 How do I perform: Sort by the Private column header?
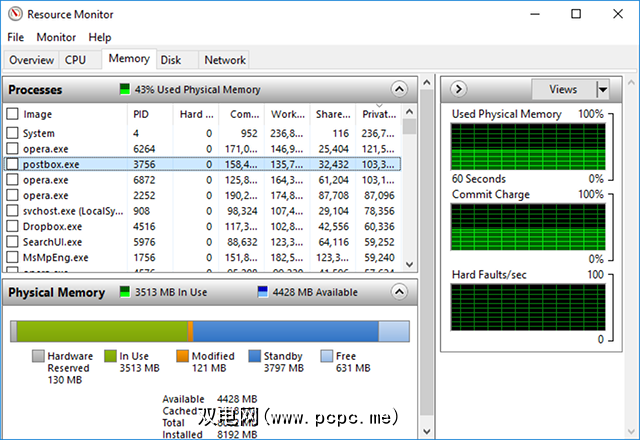click(379, 114)
